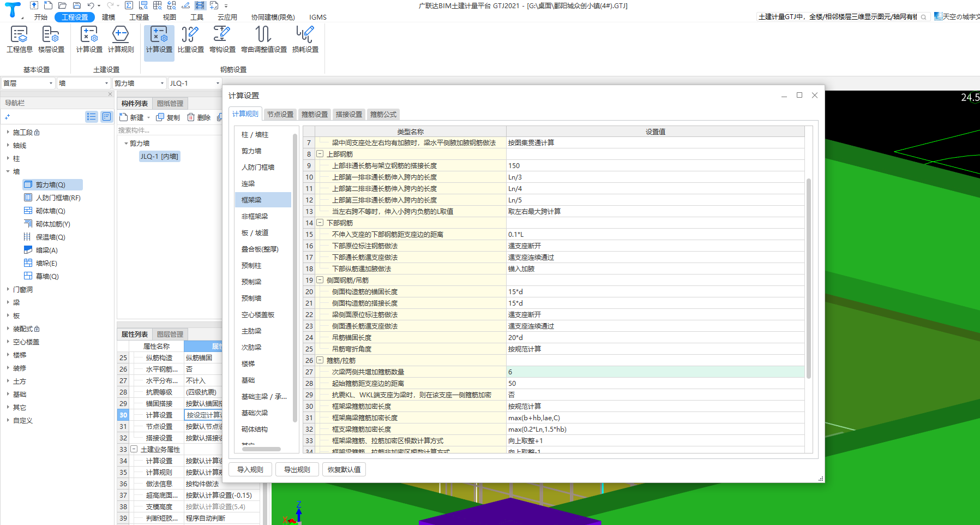Switch to 节点设置 tab in dialog

[x=280, y=114]
